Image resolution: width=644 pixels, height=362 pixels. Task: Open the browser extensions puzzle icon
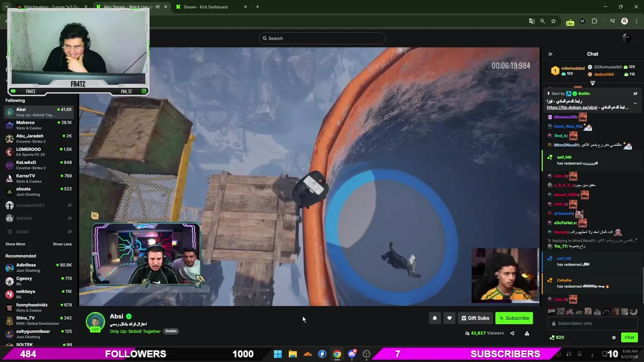(x=595, y=21)
